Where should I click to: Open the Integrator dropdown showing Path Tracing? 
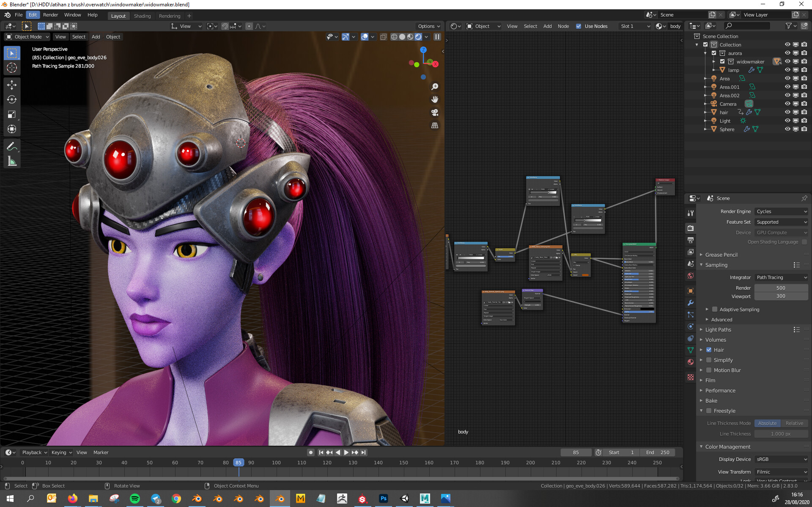point(781,277)
